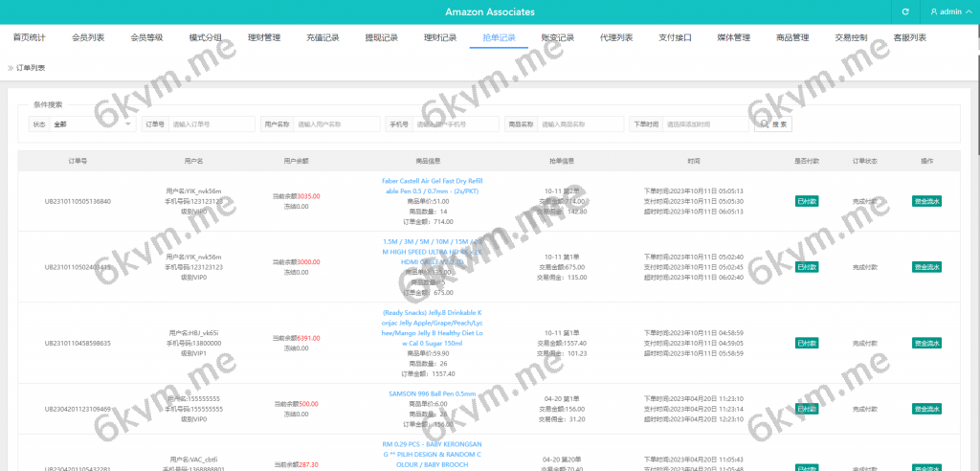
Task: Focus the 订单号 search input
Action: [212, 123]
